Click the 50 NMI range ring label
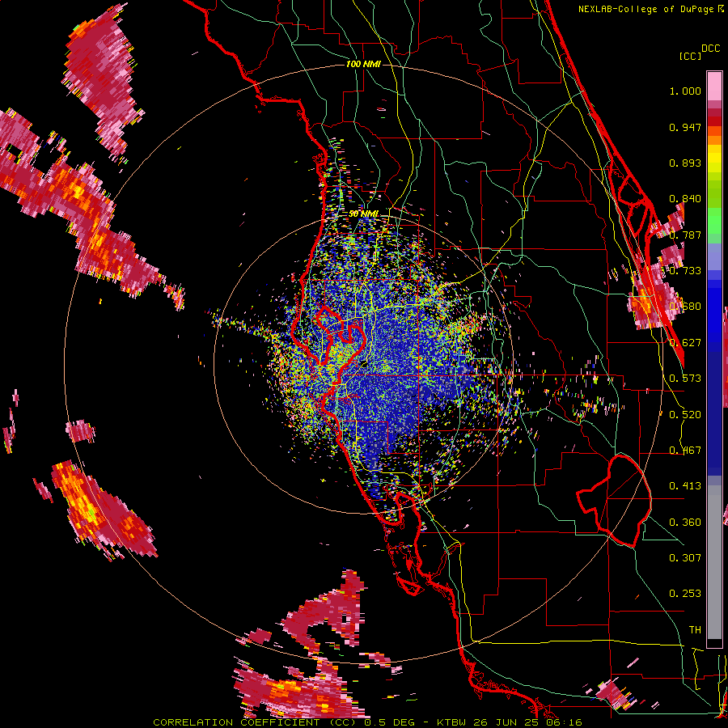This screenshot has height=728, width=728. pyautogui.click(x=363, y=214)
